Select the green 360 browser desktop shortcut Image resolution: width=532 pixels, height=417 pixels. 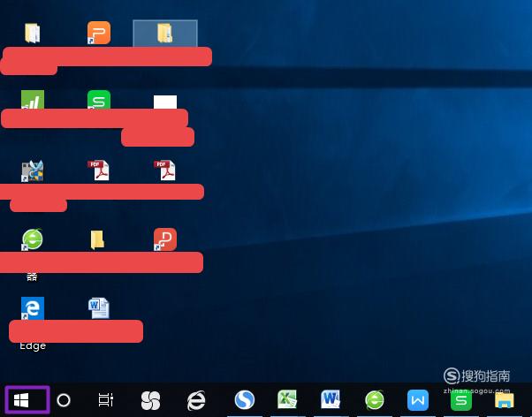pos(33,239)
